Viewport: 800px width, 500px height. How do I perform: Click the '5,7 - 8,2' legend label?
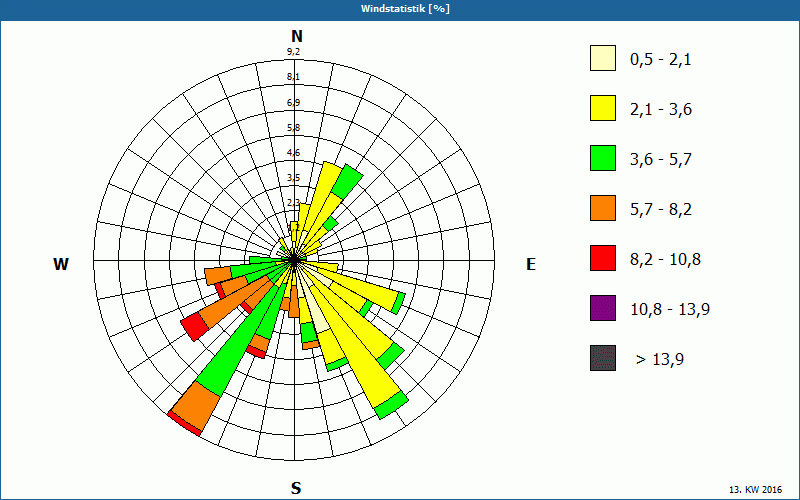661,210
